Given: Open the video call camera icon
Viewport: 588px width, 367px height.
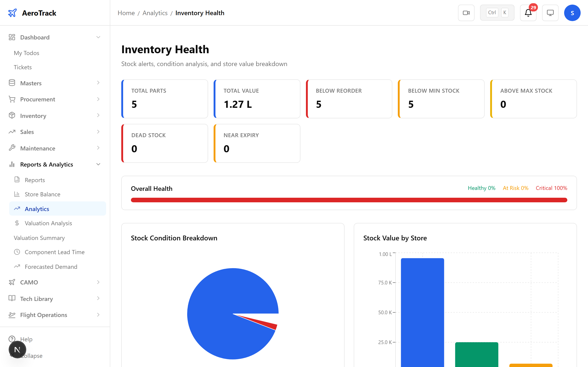Looking at the screenshot, I should 466,13.
